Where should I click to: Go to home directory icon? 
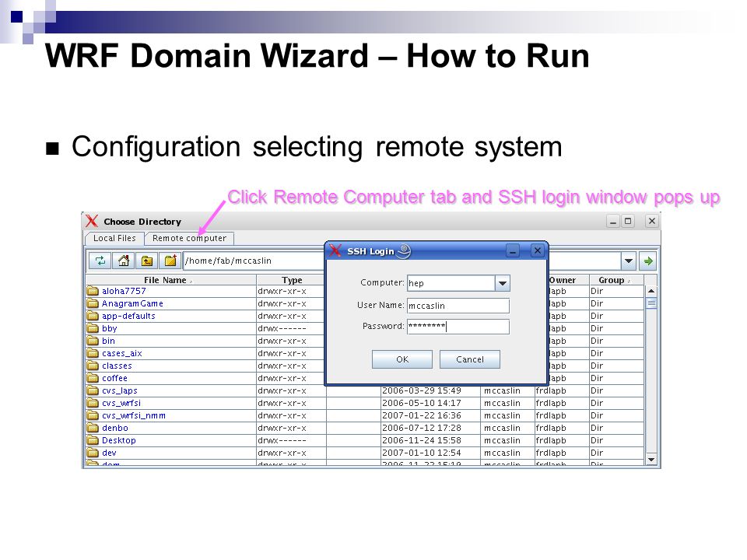click(x=124, y=261)
